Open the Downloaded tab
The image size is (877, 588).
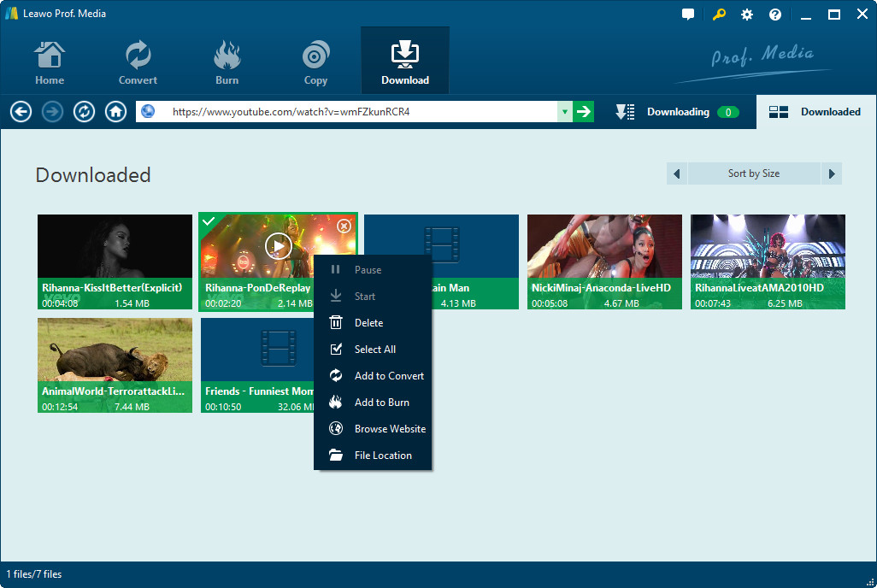tap(815, 112)
